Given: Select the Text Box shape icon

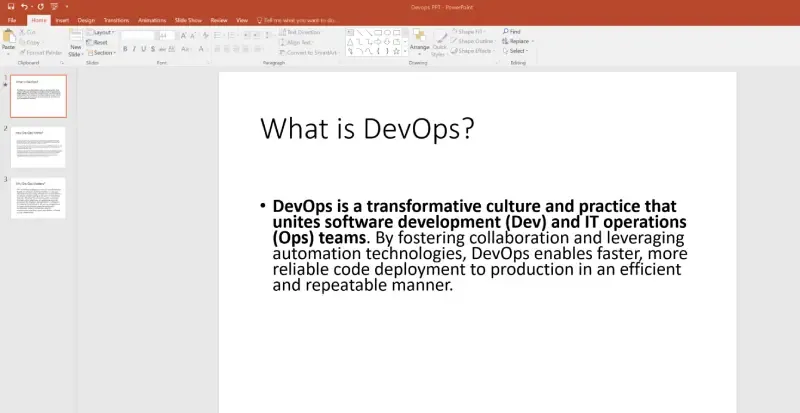Looking at the screenshot, I should (351, 33).
